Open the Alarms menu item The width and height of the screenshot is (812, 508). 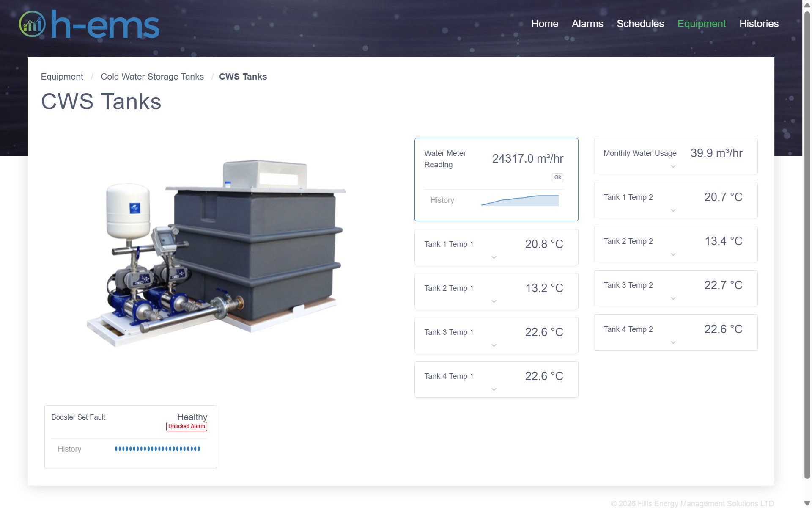click(587, 24)
